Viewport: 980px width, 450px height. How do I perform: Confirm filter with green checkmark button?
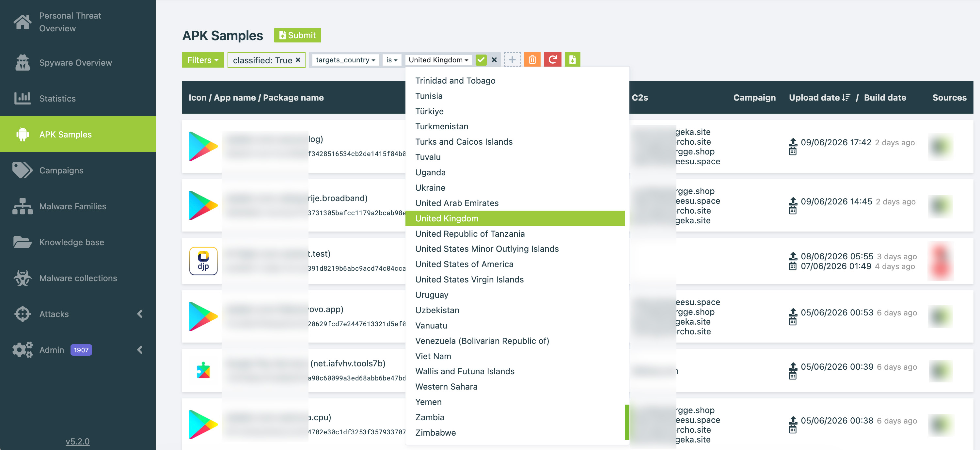click(481, 60)
